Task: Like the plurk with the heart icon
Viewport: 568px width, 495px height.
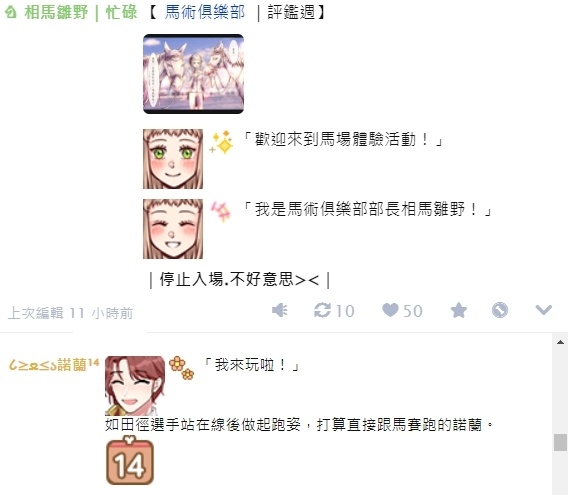Action: [390, 310]
